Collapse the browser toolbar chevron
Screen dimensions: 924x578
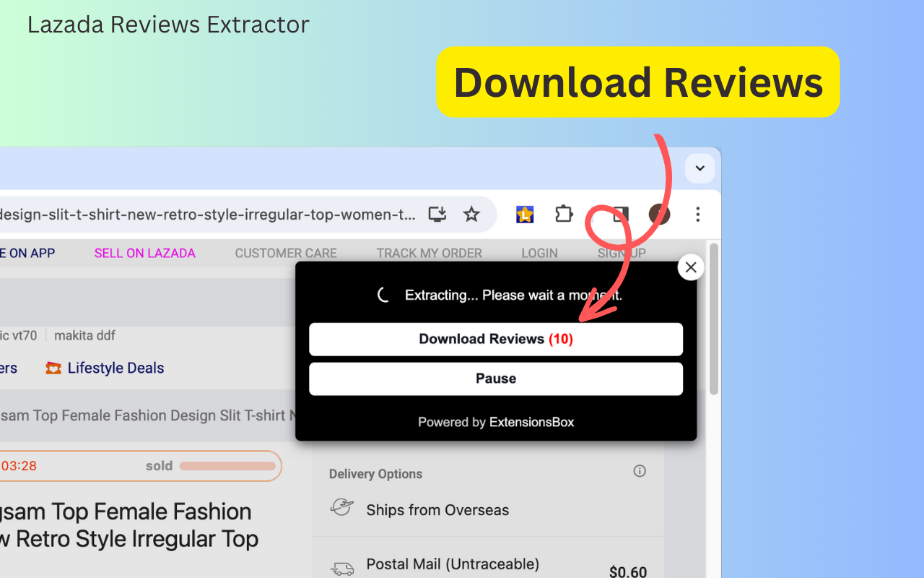pyautogui.click(x=699, y=168)
